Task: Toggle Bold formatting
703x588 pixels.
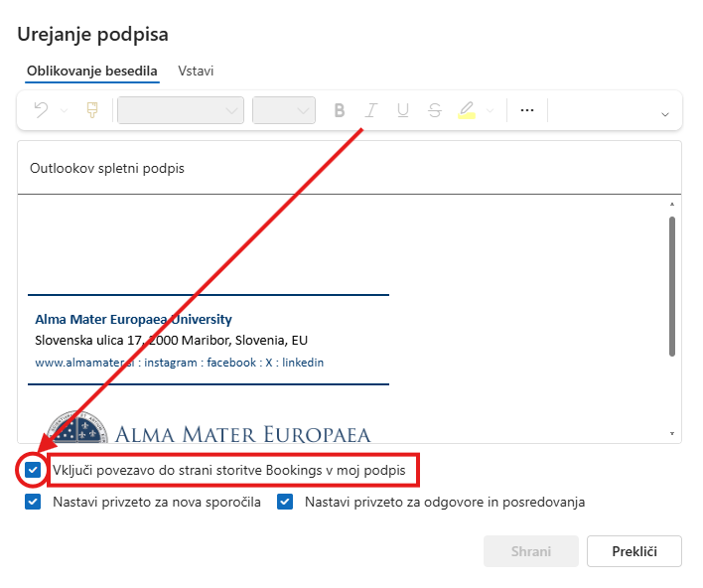Action: (x=340, y=110)
